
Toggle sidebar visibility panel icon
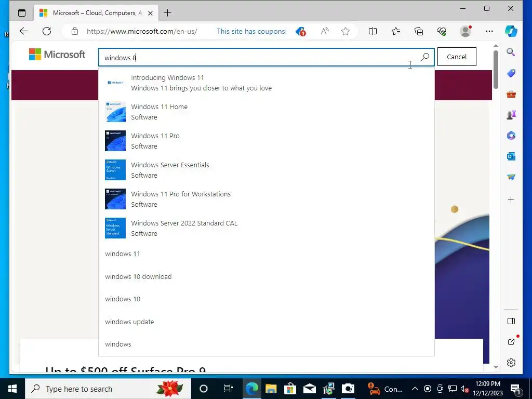pyautogui.click(x=511, y=321)
